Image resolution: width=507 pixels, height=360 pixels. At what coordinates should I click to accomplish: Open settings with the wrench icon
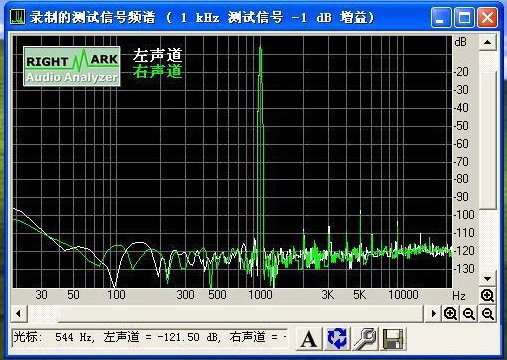click(x=365, y=339)
